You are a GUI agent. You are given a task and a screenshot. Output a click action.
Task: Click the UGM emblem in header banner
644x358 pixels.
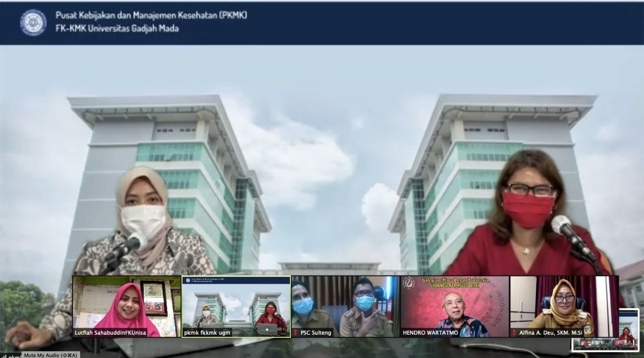[x=33, y=23]
